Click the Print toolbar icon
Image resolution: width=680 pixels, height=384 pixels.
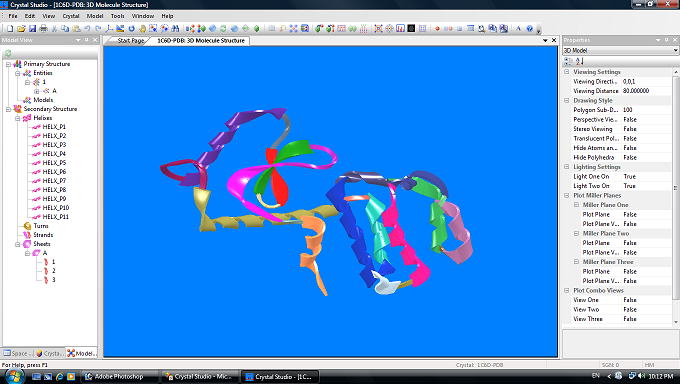coord(43,29)
